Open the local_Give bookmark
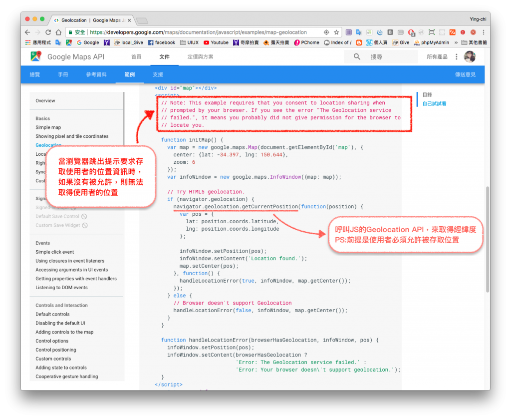 (128, 42)
